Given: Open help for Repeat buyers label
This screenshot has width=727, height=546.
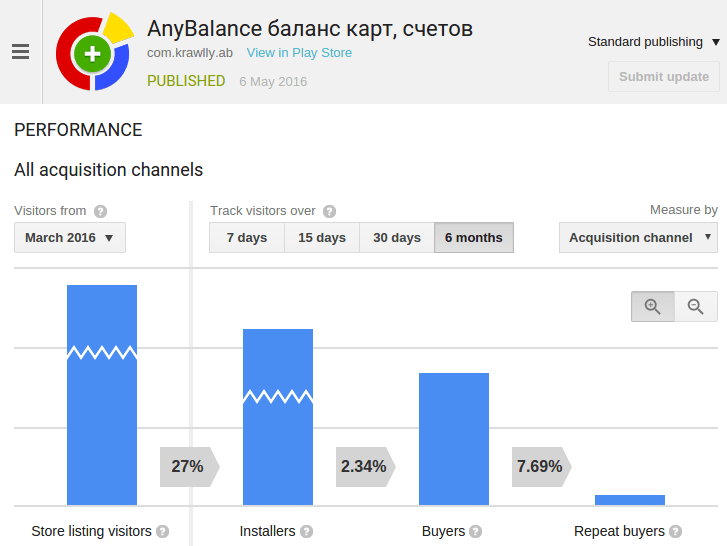Looking at the screenshot, I should (676, 532).
